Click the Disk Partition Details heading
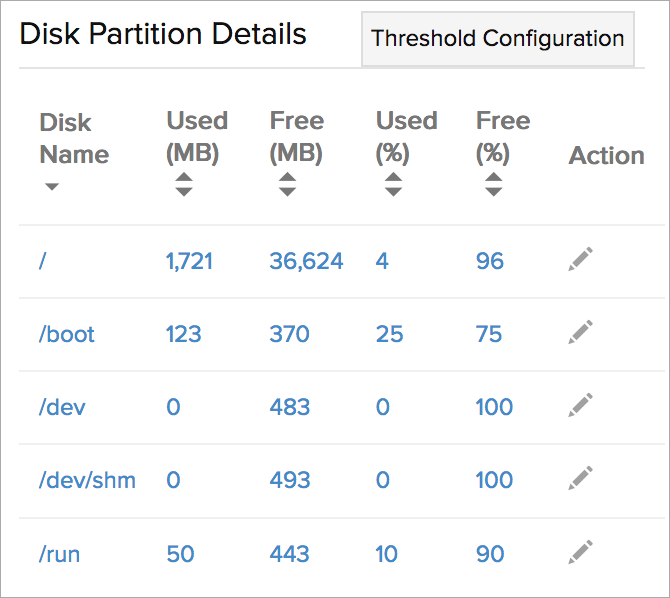670x598 pixels. tap(163, 34)
